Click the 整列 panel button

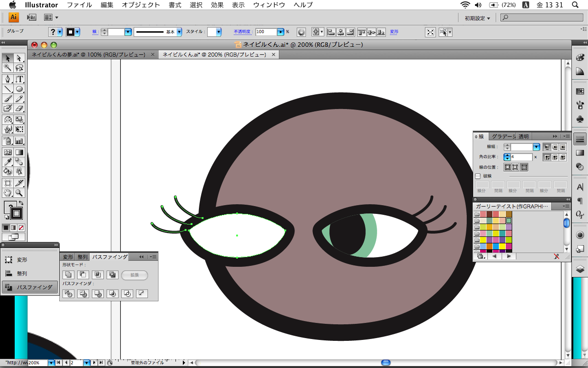tap(22, 273)
